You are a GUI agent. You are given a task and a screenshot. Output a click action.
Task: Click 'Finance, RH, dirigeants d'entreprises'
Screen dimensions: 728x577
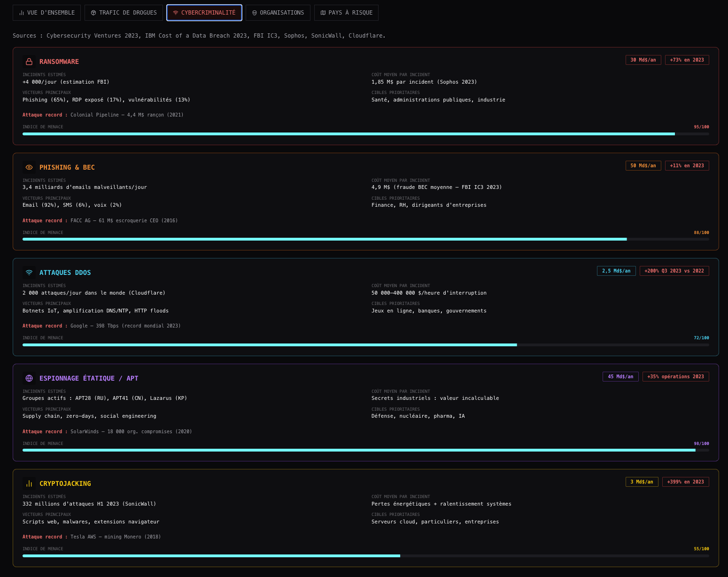coord(429,205)
